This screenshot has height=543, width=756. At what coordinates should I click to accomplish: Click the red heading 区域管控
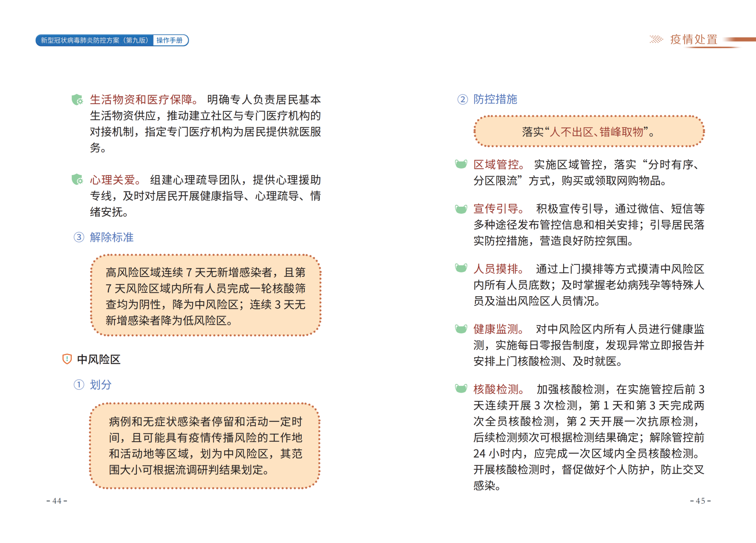[x=499, y=165]
